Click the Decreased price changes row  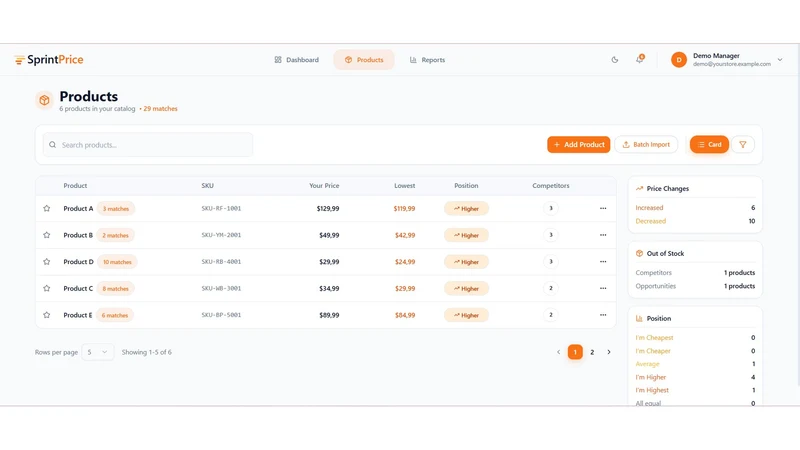coord(695,221)
